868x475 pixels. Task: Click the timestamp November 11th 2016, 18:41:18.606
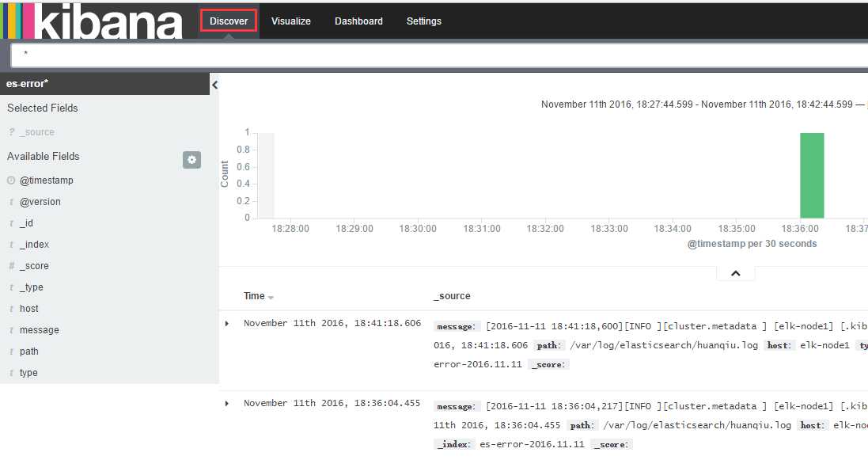332,323
